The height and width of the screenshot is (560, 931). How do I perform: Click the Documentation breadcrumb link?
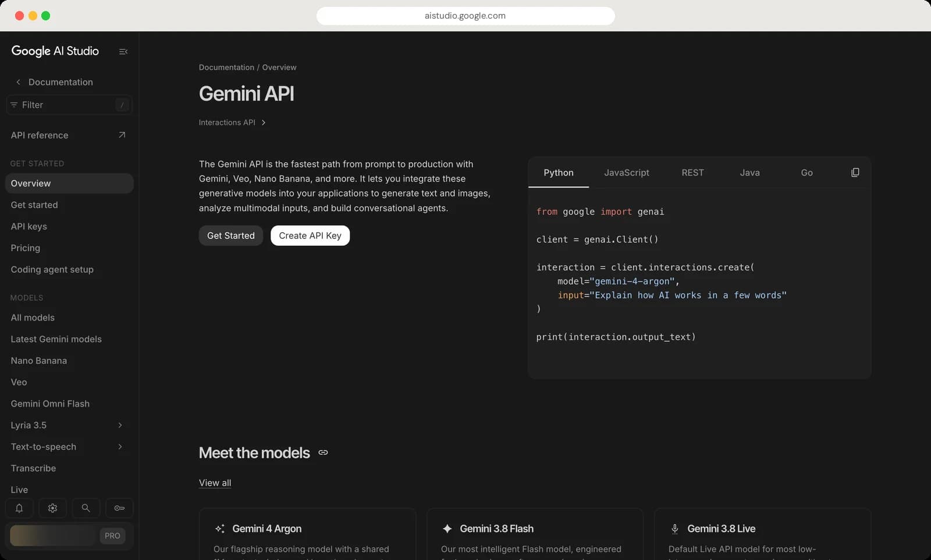tap(226, 67)
